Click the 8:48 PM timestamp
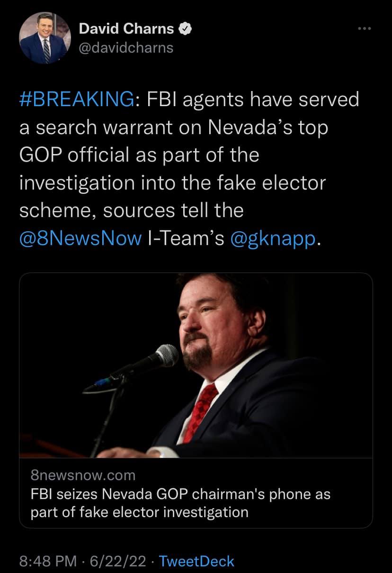The image size is (392, 573). [47, 561]
